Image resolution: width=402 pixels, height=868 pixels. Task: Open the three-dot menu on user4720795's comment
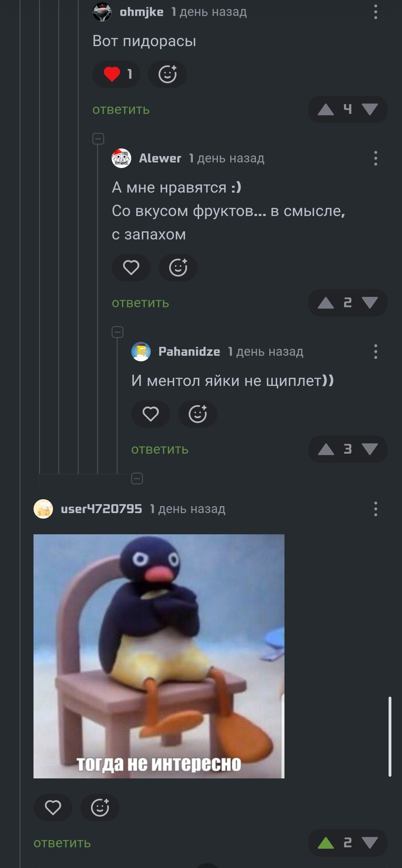tap(375, 509)
